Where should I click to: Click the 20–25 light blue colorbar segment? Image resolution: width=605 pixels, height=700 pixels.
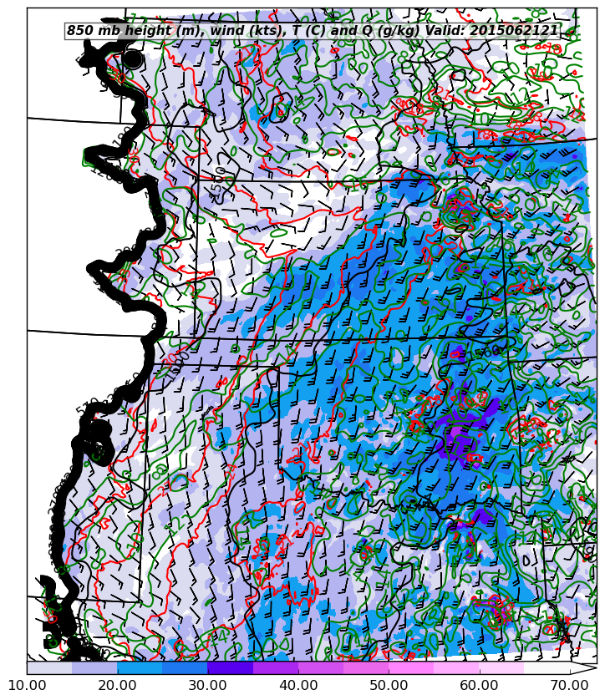point(140,668)
